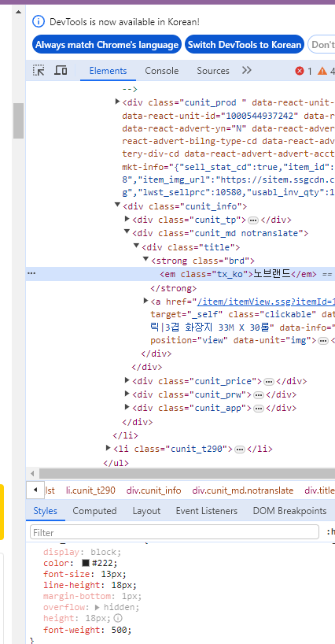
Task: Click page scrollbar up arrow
Action: [18, 12]
